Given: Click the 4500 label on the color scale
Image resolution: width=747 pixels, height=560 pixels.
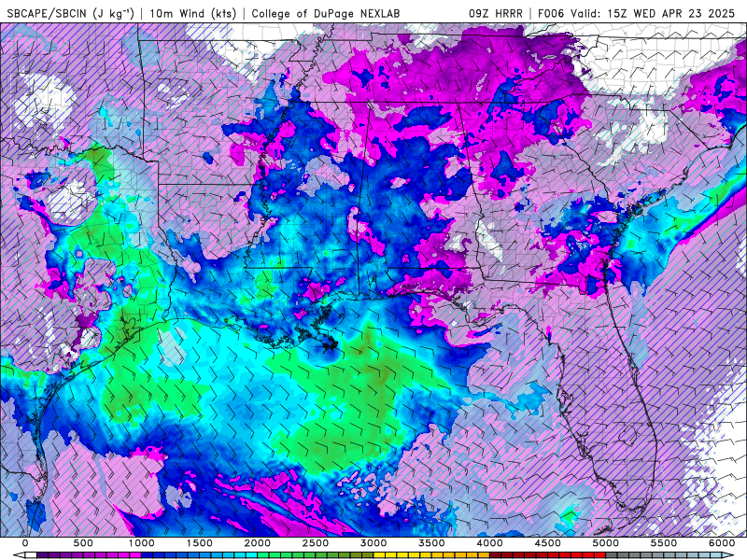Looking at the screenshot, I should (x=548, y=543).
